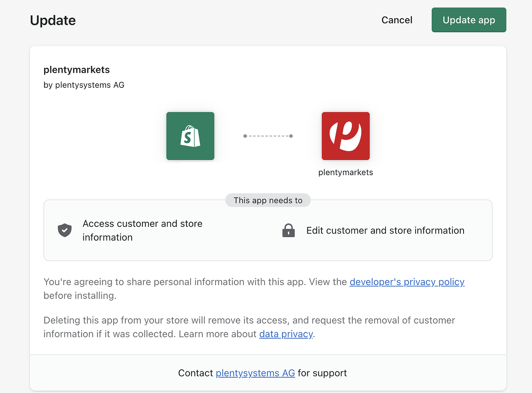Click the green Update app button

pyautogui.click(x=469, y=20)
